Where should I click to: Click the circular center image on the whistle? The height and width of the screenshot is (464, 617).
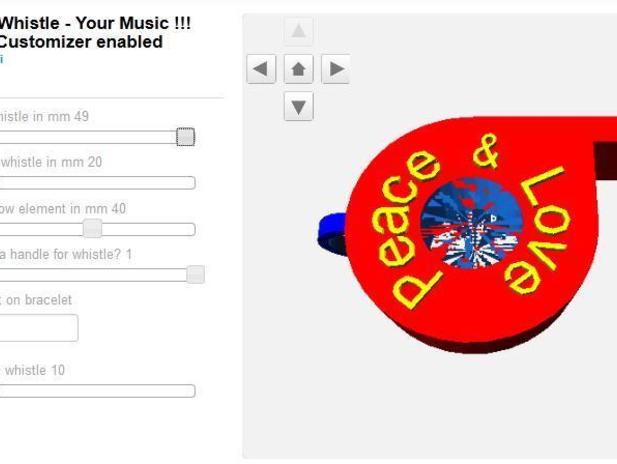coord(471,224)
